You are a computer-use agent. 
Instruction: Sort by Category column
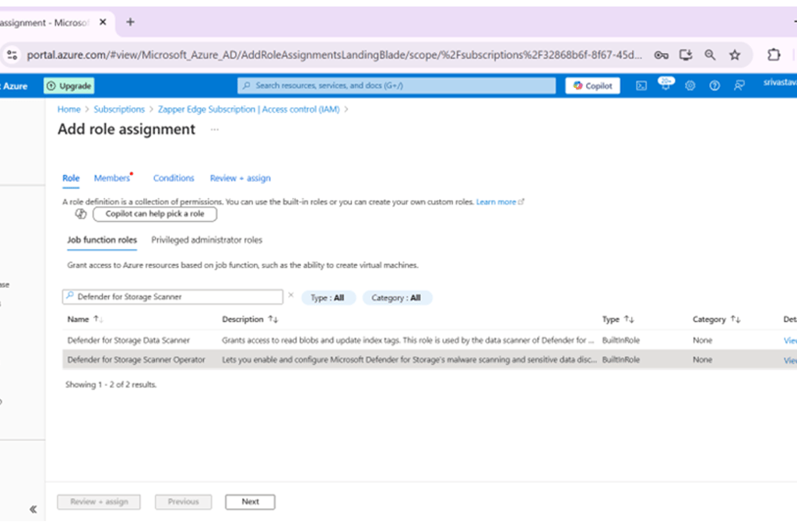[x=716, y=319]
